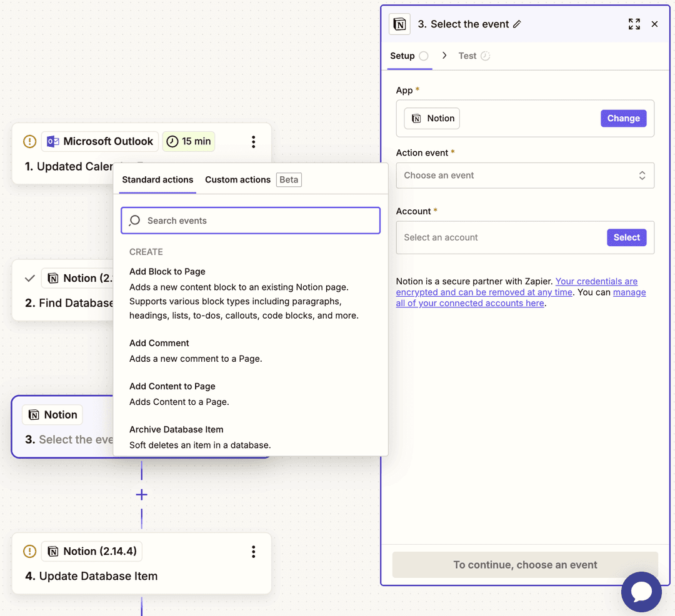Click into the Search events field

tap(251, 221)
